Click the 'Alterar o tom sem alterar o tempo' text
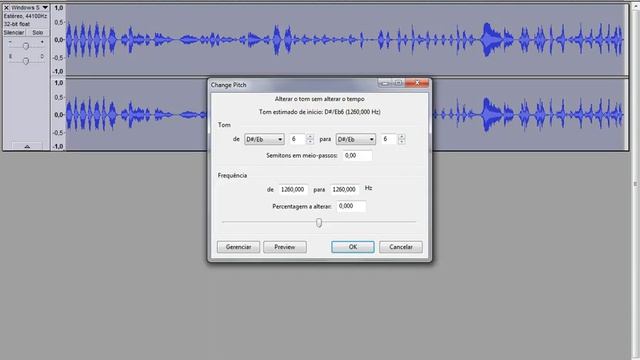The height and width of the screenshot is (360, 640). 320,99
